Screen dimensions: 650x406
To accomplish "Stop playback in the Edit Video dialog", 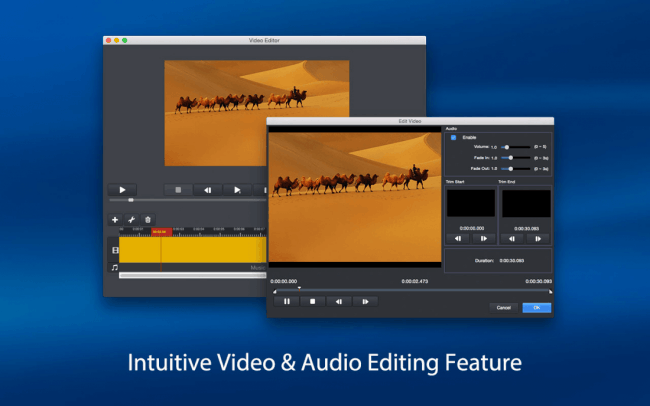I will (313, 300).
